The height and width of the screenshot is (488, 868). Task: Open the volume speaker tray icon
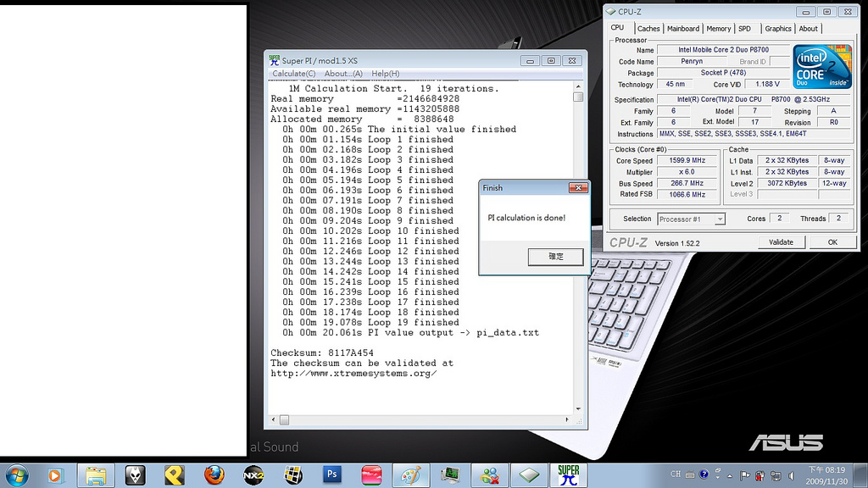791,475
